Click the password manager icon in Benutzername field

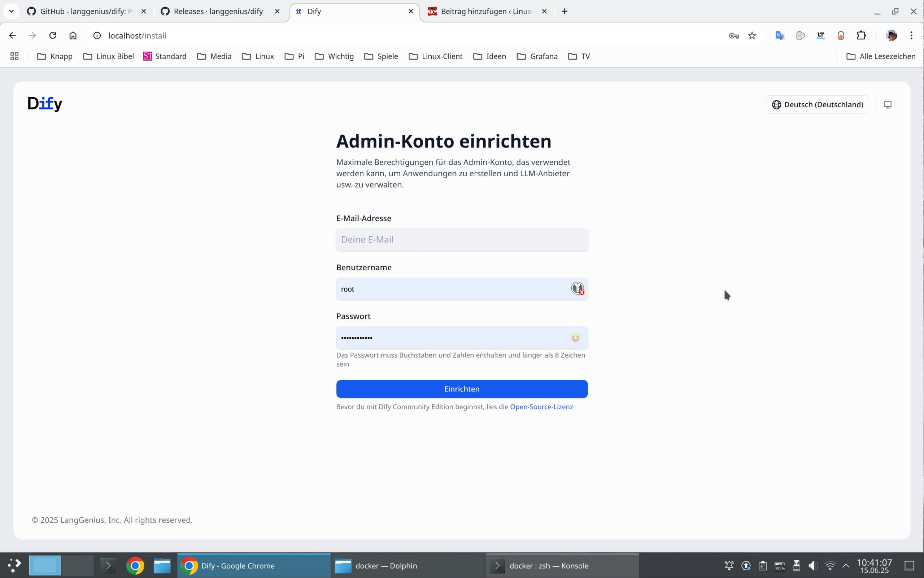point(577,289)
